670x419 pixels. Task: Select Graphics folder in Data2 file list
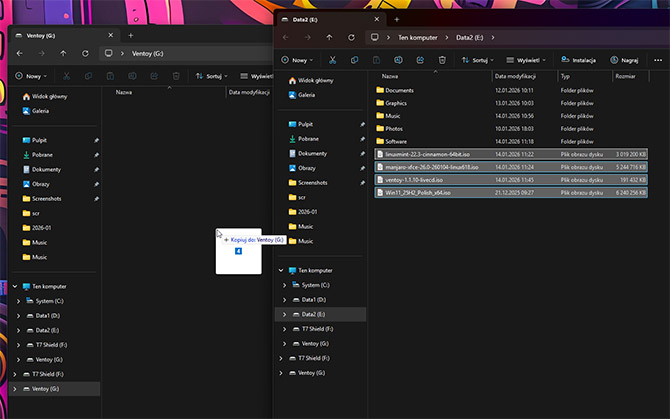(x=511, y=103)
